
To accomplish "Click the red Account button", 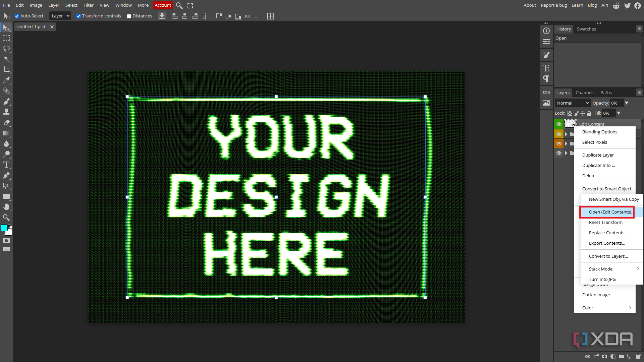I will 163,5.
